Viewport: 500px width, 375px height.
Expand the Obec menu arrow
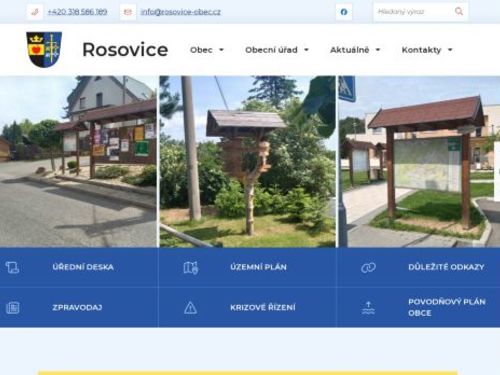tap(221, 50)
